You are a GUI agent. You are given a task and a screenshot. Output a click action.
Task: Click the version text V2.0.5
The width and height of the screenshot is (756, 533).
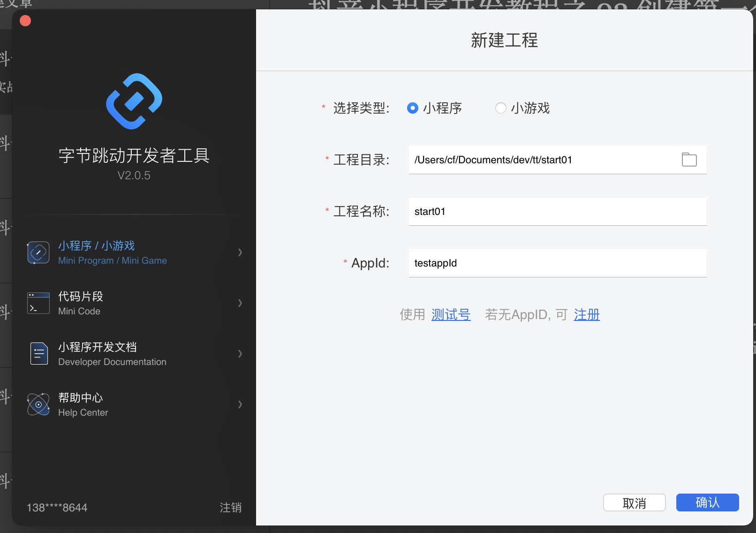tap(134, 175)
